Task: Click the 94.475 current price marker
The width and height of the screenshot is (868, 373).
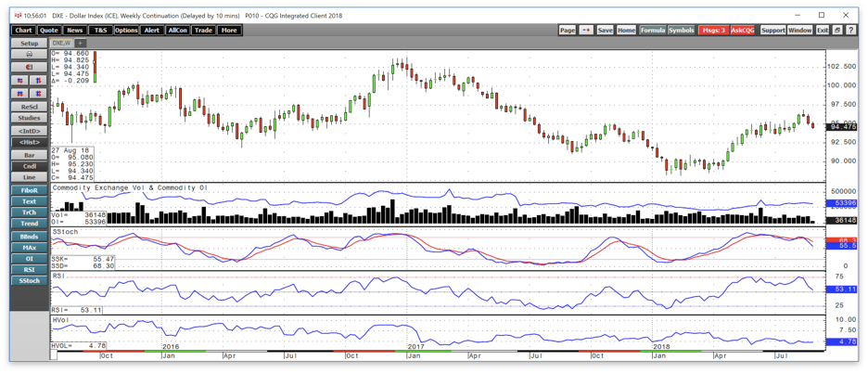Action: (x=842, y=127)
